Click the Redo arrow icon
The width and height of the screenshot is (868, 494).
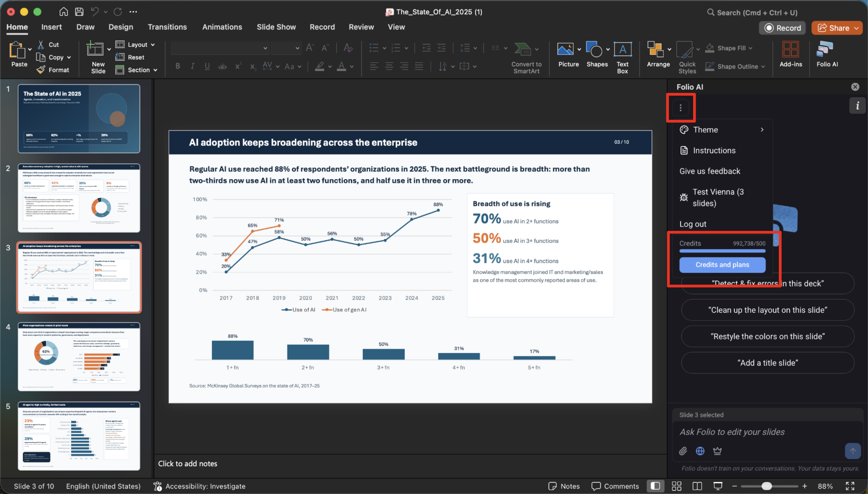pos(118,12)
